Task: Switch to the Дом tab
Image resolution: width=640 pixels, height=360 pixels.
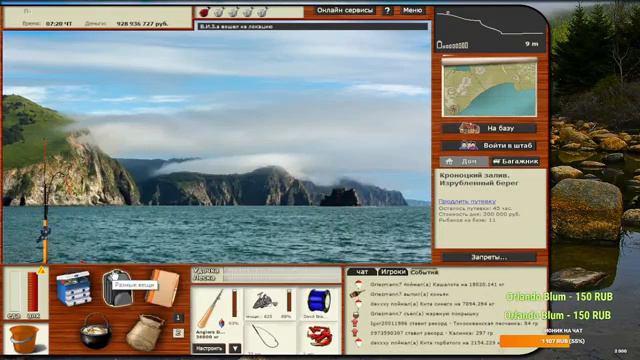Action: [464, 162]
